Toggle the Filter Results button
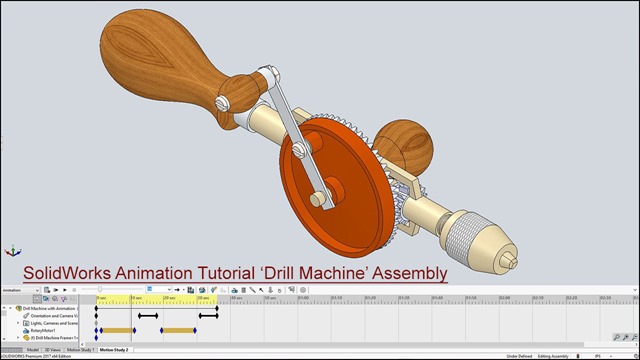The height and width of the screenshot is (360, 640). click(x=73, y=299)
